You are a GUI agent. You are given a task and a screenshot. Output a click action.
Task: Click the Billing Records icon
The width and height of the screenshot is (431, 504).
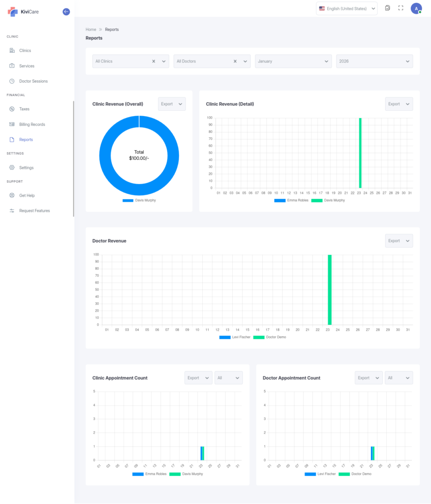tap(12, 125)
